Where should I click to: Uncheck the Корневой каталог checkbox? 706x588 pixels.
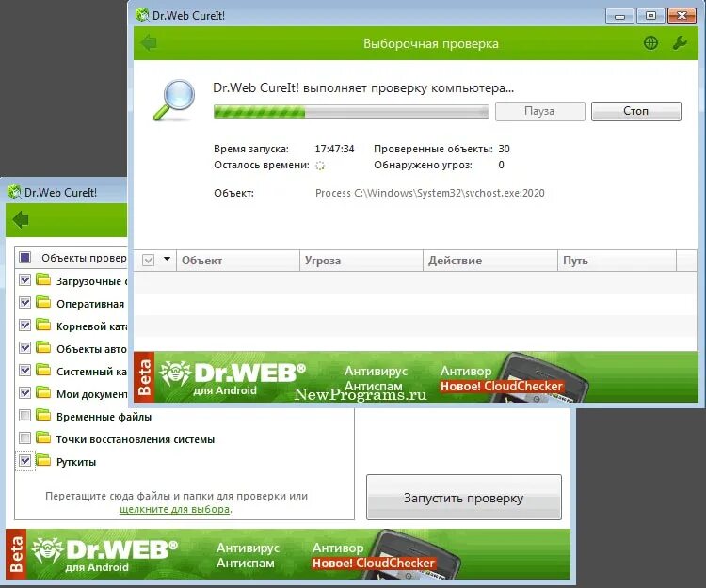pos(25,325)
